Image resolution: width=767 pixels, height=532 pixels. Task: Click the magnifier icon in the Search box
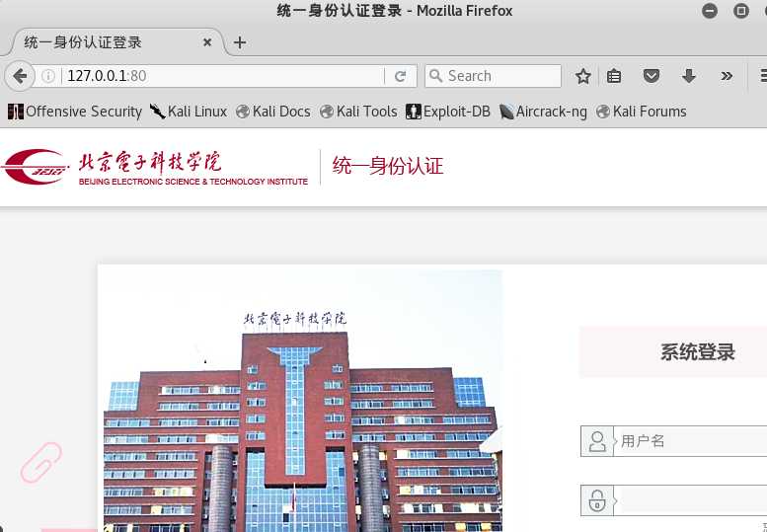(x=435, y=75)
